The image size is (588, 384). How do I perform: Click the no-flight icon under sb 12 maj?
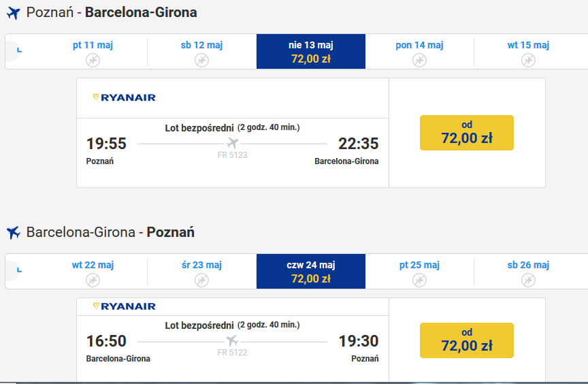pyautogui.click(x=201, y=60)
